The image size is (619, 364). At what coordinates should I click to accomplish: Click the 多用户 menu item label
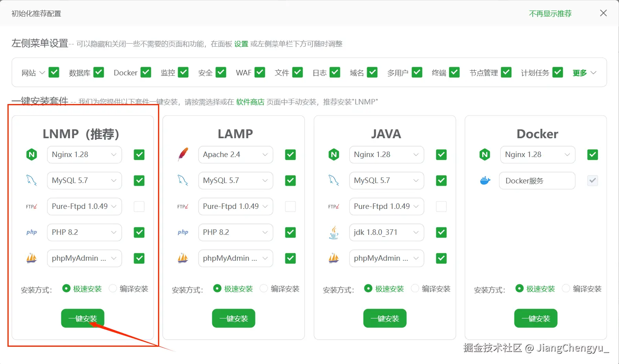pyautogui.click(x=398, y=73)
